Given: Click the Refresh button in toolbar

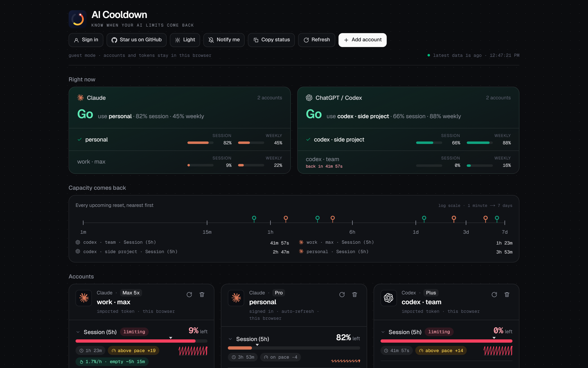Looking at the screenshot, I should pyautogui.click(x=317, y=40).
